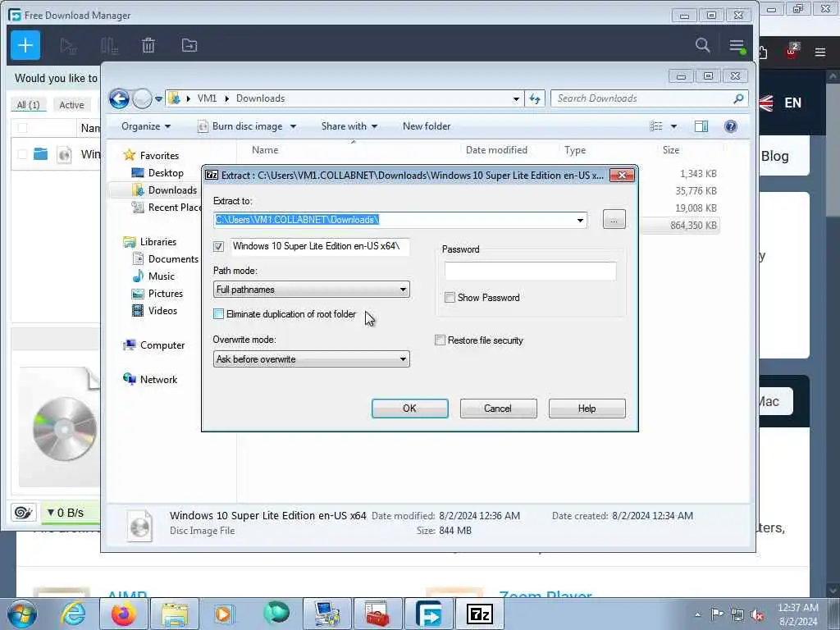This screenshot has width=840, height=630.
Task: Open the address bar history dropdown
Action: click(516, 98)
